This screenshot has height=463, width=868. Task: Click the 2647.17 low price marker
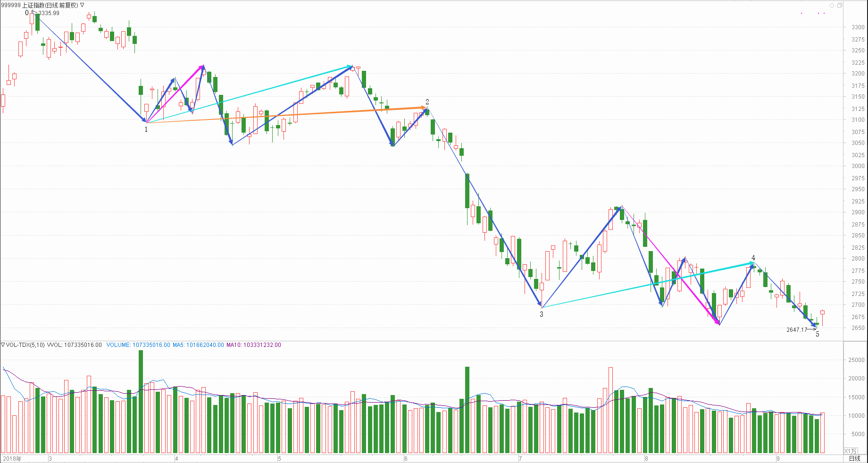pos(796,330)
